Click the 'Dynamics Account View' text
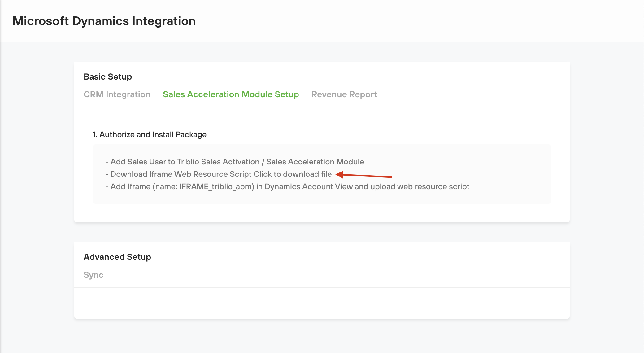This screenshot has width=644, height=353. coord(308,187)
